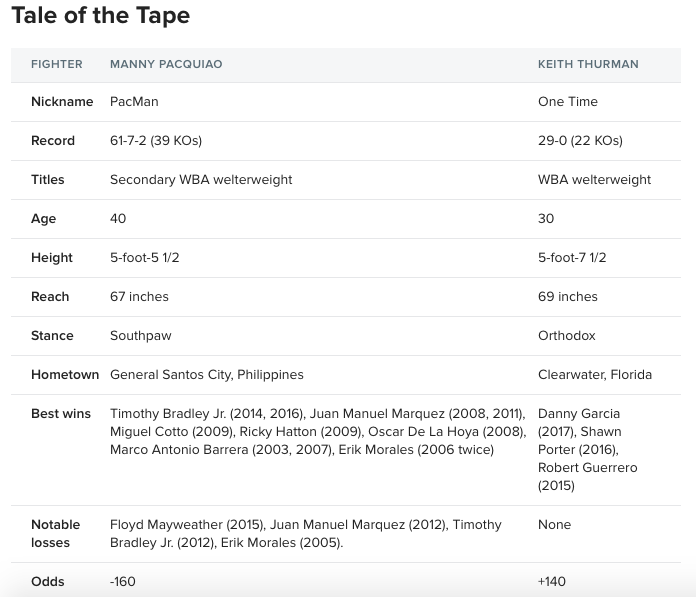
Task: Click the MANNY PACQUIAO column header
Action: [x=166, y=64]
